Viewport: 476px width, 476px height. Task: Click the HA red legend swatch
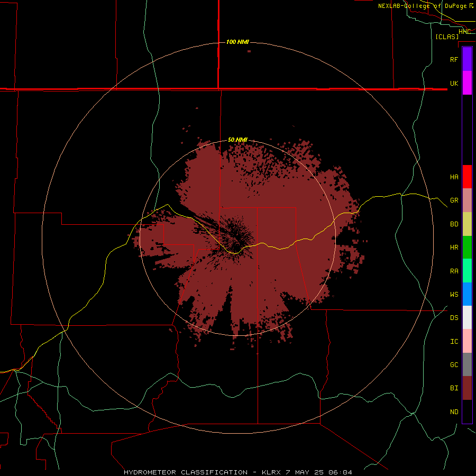[x=467, y=177]
